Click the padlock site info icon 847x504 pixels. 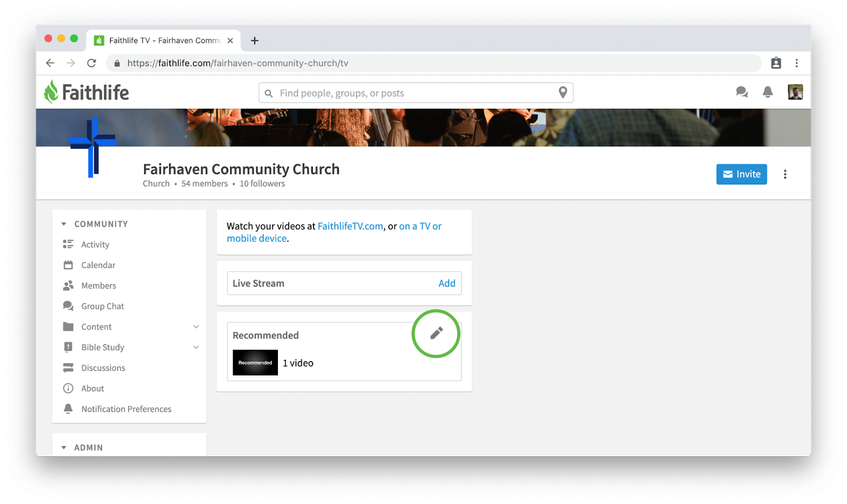click(117, 63)
